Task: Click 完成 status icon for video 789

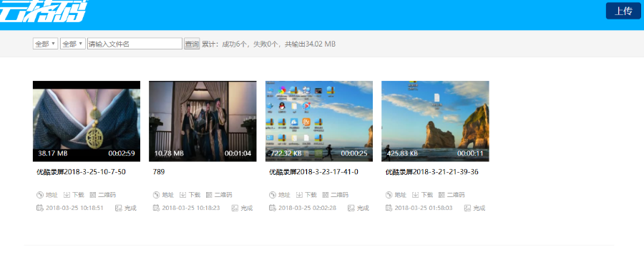Action: [x=235, y=208]
